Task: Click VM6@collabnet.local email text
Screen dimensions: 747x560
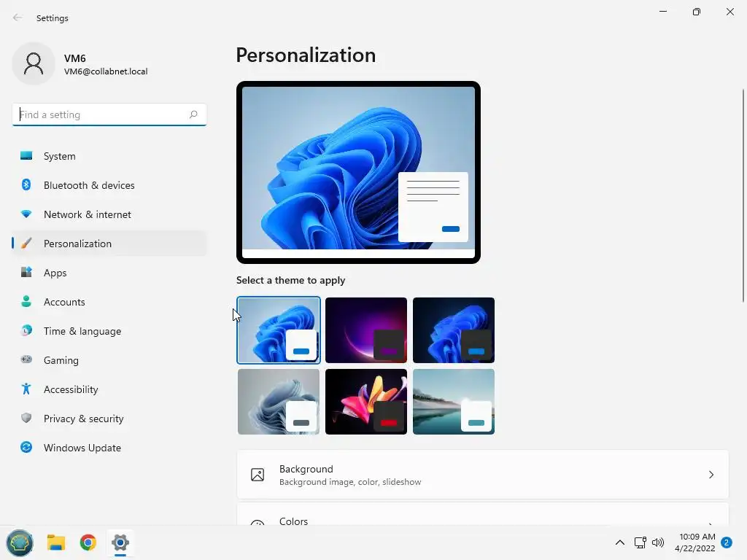Action: [106, 71]
